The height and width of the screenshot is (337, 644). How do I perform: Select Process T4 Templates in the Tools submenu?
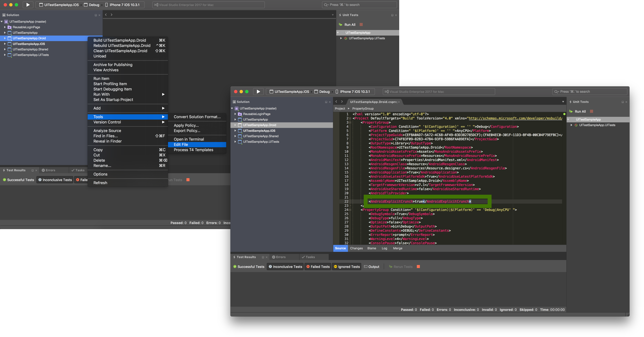click(197, 150)
